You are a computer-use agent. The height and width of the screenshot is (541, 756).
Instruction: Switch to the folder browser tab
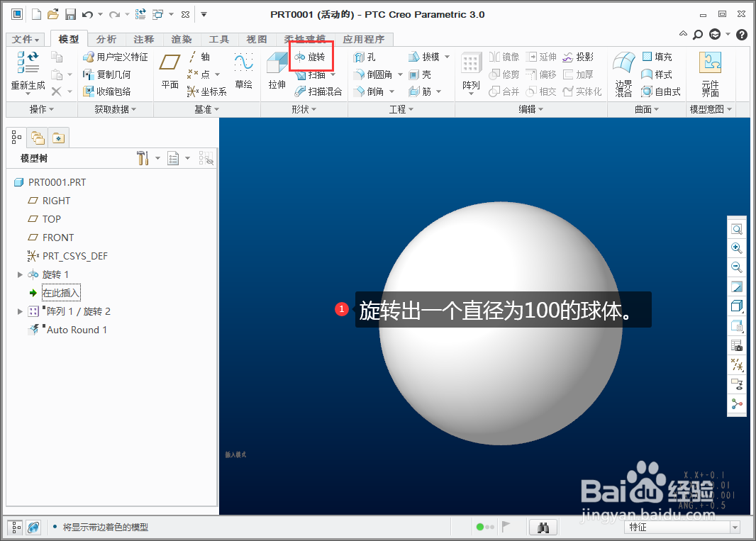[38, 138]
